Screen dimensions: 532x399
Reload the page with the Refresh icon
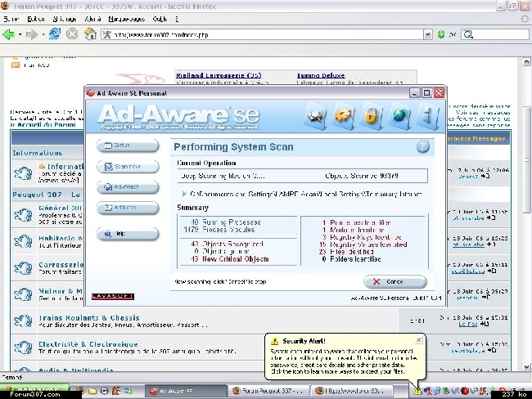[x=55, y=34]
